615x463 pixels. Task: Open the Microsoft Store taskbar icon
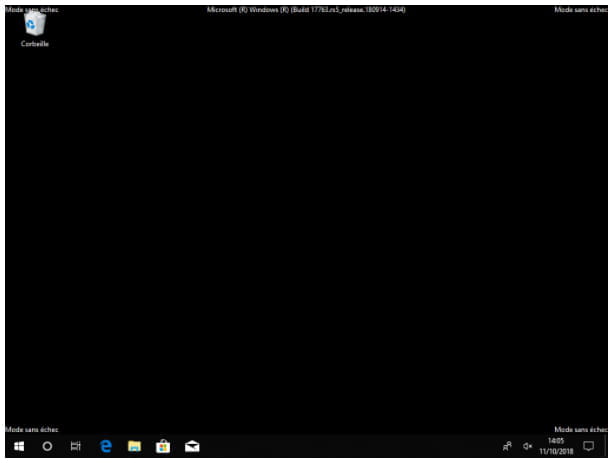click(x=163, y=447)
